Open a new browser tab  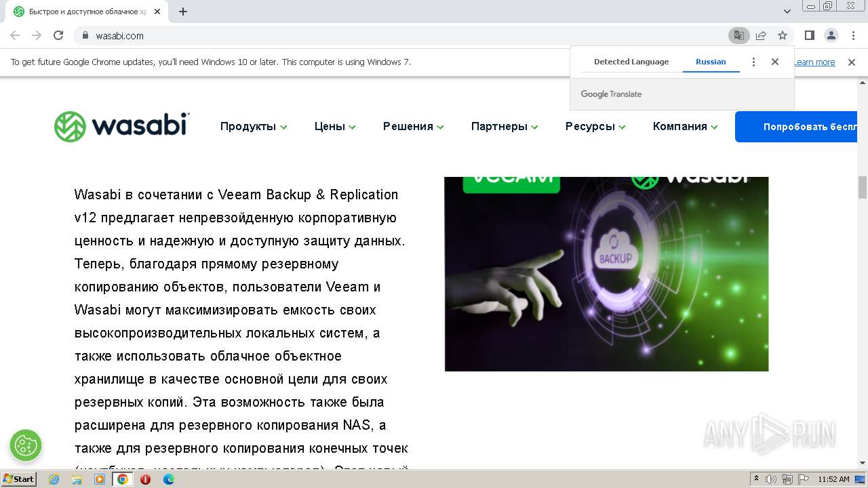click(183, 12)
